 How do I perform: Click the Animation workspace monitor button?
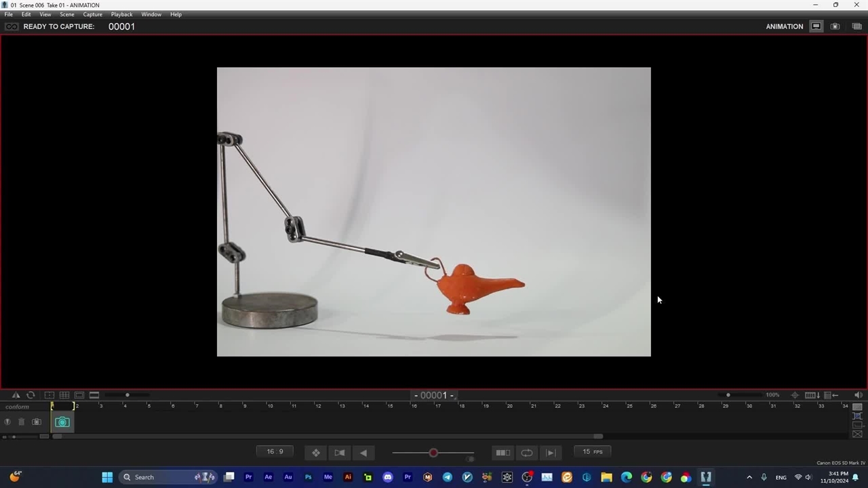[x=816, y=26]
